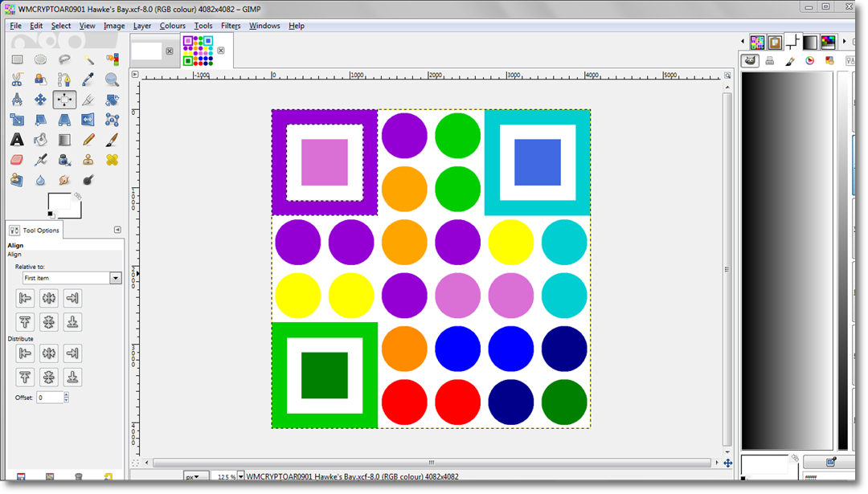Viewport: 868px width, 494px height.
Task: Click Align horizontal centre button
Action: click(x=49, y=298)
